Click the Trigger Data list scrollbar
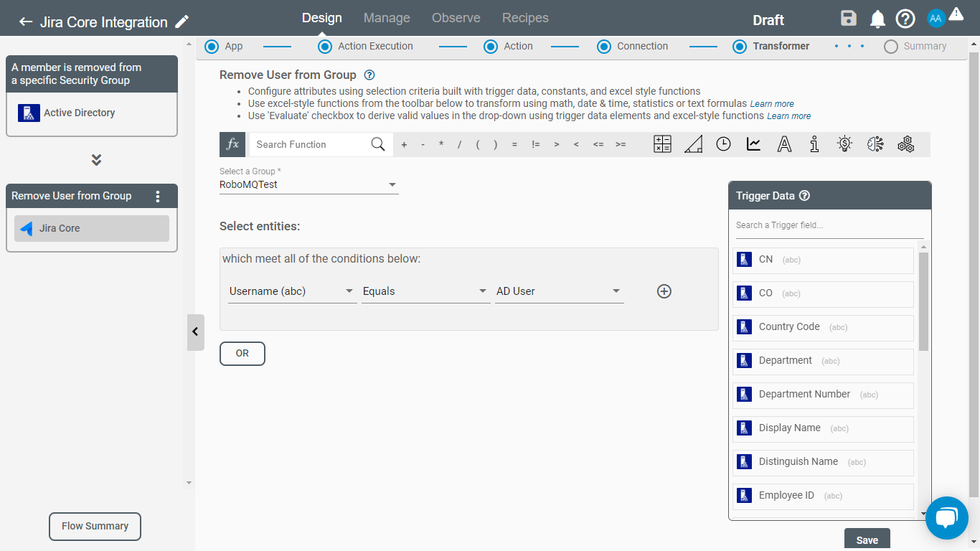The image size is (980, 551). pos(923,301)
